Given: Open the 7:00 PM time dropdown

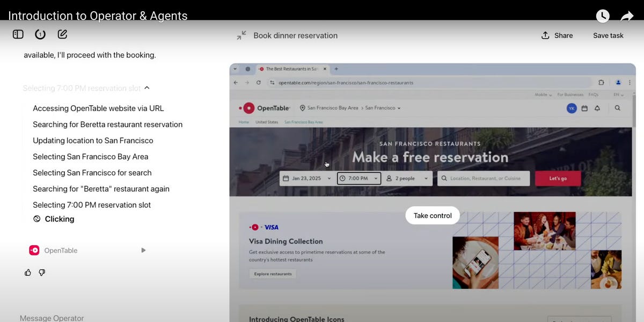Looking at the screenshot, I should pos(359,178).
